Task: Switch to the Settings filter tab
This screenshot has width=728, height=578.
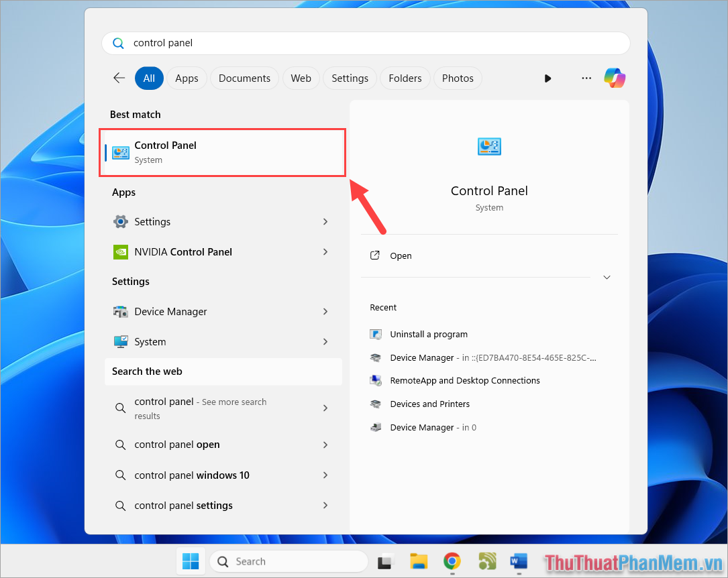Action: (x=350, y=78)
